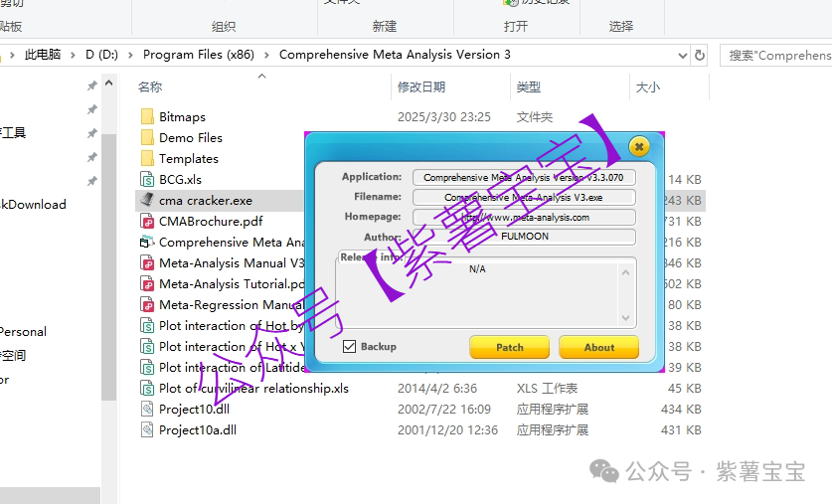
Task: Click the CMABrochure.pdf file icon
Action: pyautogui.click(x=147, y=222)
